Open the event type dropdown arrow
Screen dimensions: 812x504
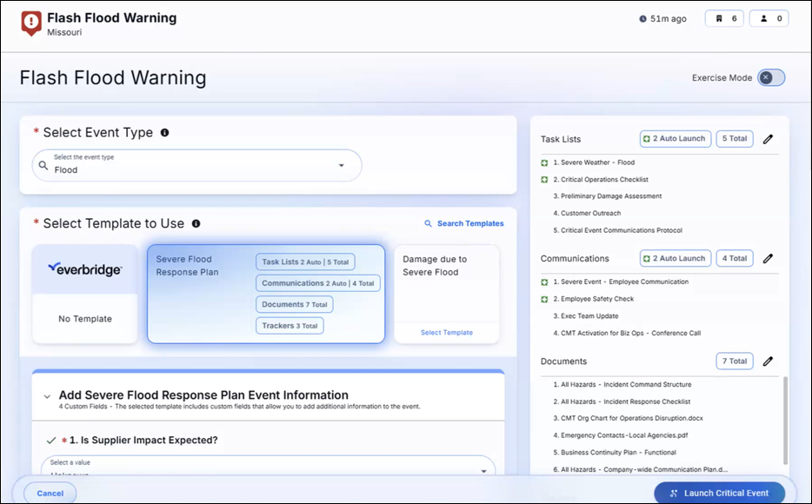click(342, 166)
